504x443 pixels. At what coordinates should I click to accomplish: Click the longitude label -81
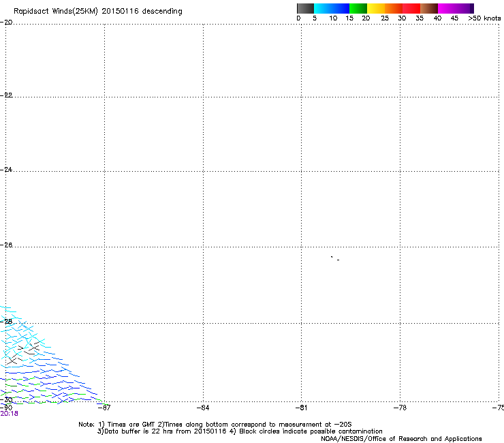tap(301, 408)
